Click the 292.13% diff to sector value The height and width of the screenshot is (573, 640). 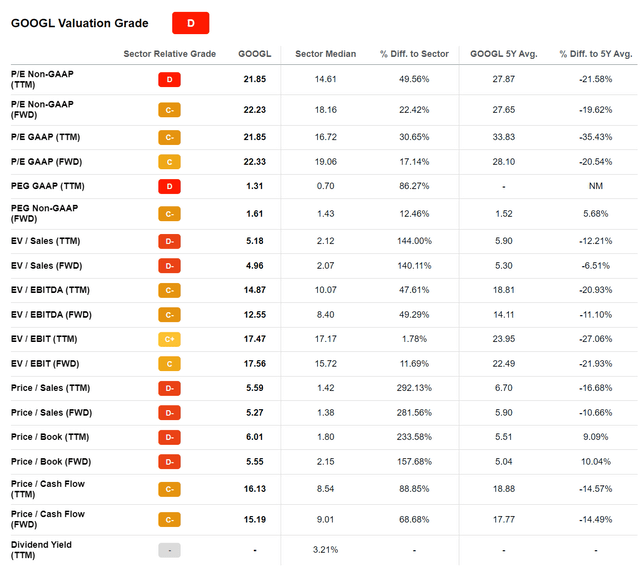tap(414, 388)
